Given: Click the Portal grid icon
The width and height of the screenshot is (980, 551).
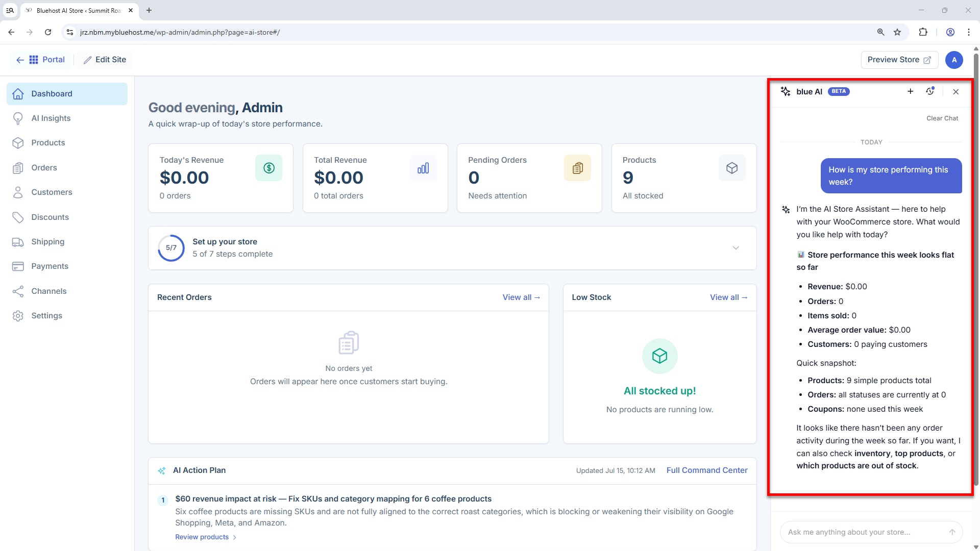Looking at the screenshot, I should click(34, 60).
